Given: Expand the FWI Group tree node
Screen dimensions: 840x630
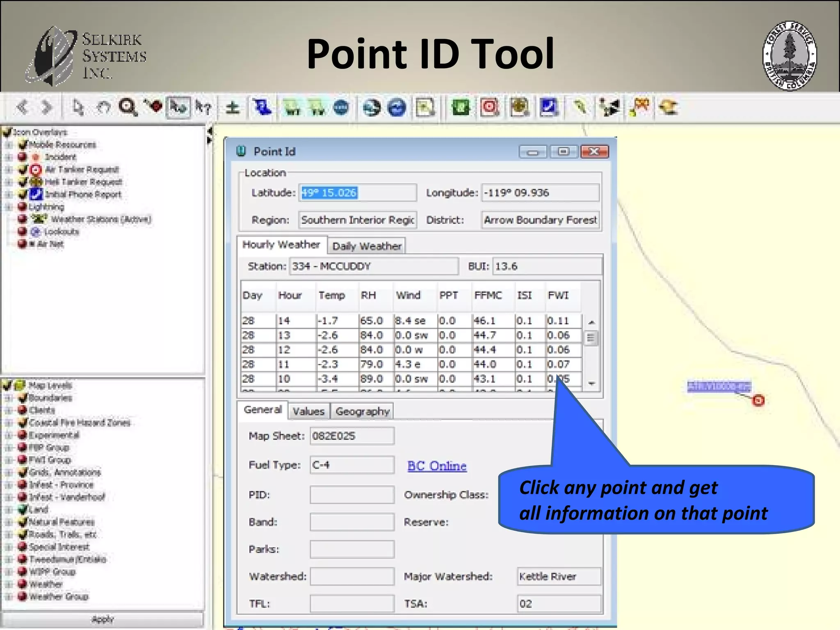Looking at the screenshot, I should pos(8,460).
